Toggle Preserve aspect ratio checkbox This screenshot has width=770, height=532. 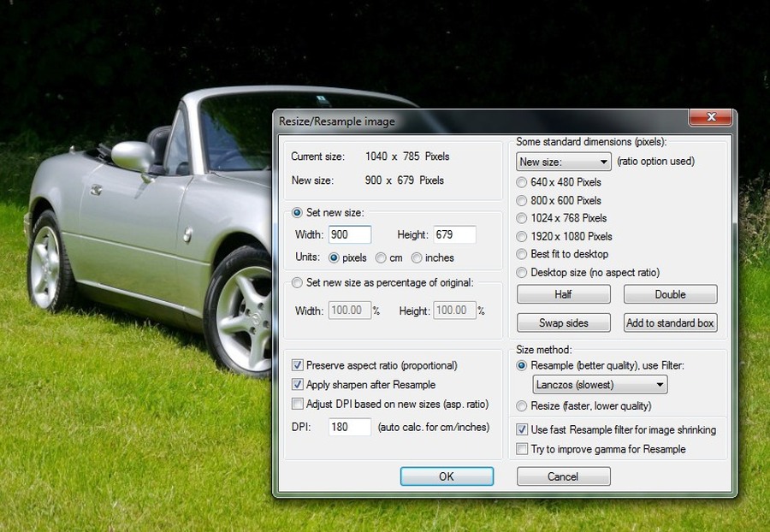pos(297,365)
